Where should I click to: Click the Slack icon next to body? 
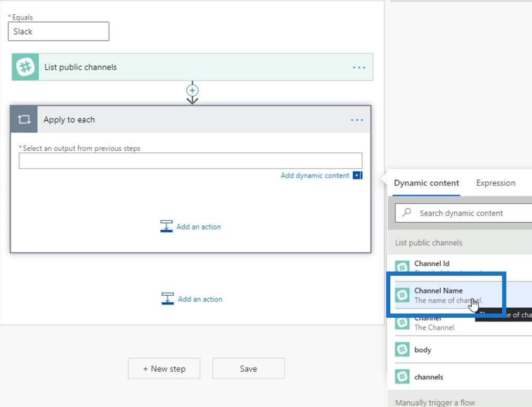(402, 349)
